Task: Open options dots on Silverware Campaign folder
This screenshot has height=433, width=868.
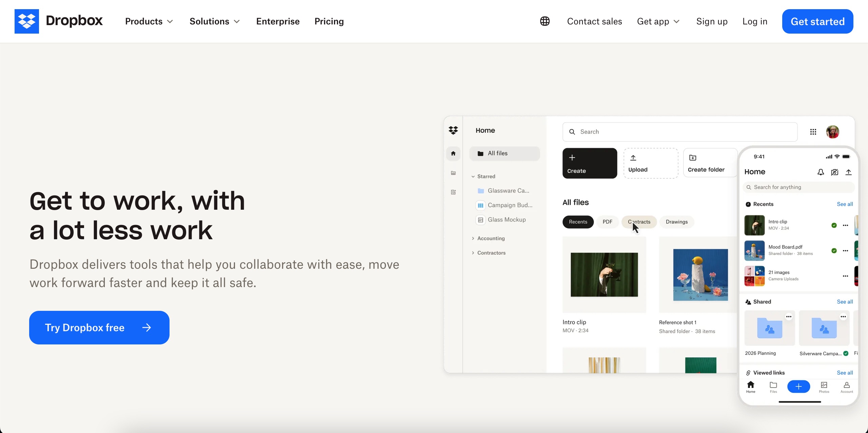Action: (843, 317)
